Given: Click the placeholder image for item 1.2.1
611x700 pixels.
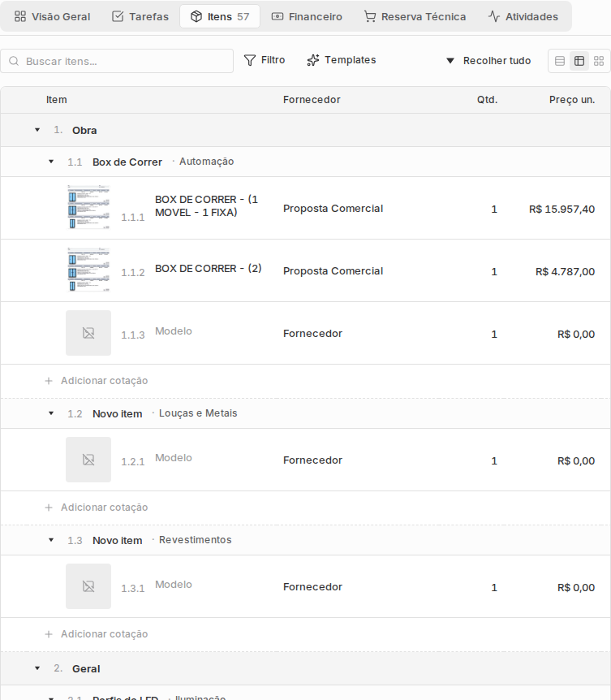Looking at the screenshot, I should 88,460.
